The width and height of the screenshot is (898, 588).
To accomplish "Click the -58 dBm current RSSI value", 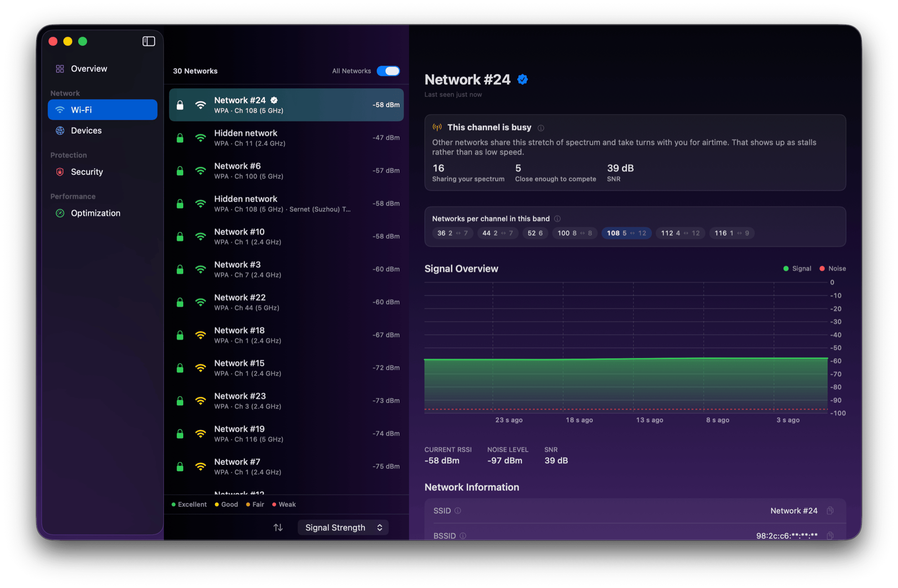I will [x=442, y=461].
